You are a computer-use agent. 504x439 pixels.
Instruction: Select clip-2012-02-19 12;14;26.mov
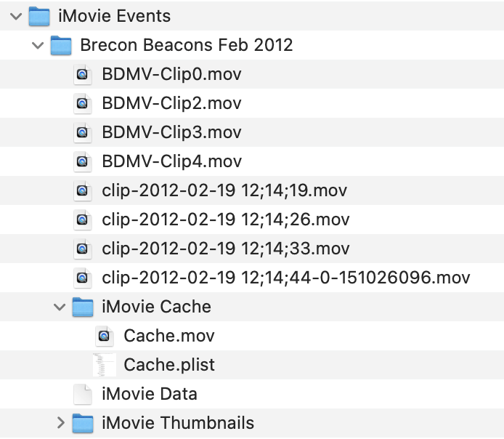pos(226,219)
